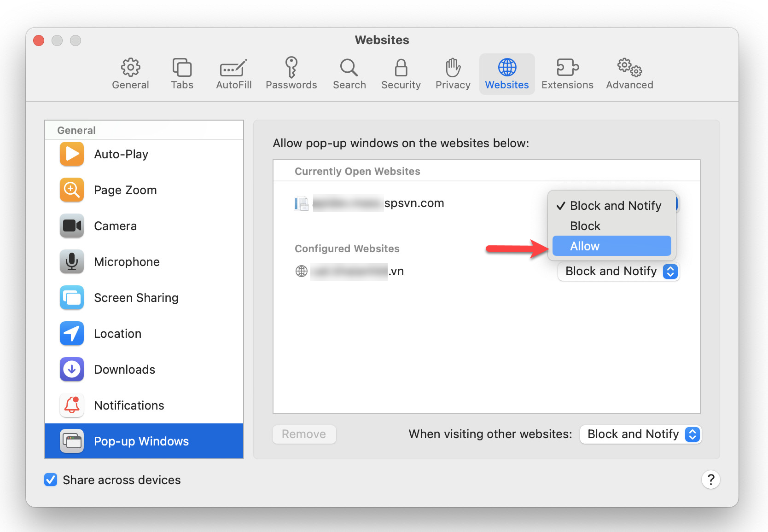Open the Extensions puzzle icon
Viewport: 768px width, 532px height.
click(567, 68)
